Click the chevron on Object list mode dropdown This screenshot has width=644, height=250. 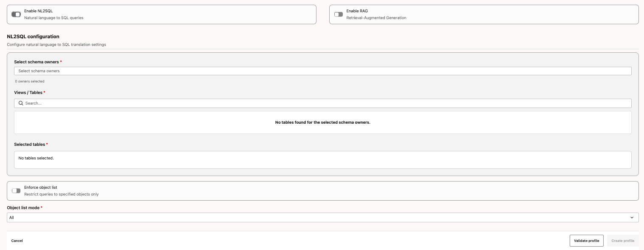point(633,217)
